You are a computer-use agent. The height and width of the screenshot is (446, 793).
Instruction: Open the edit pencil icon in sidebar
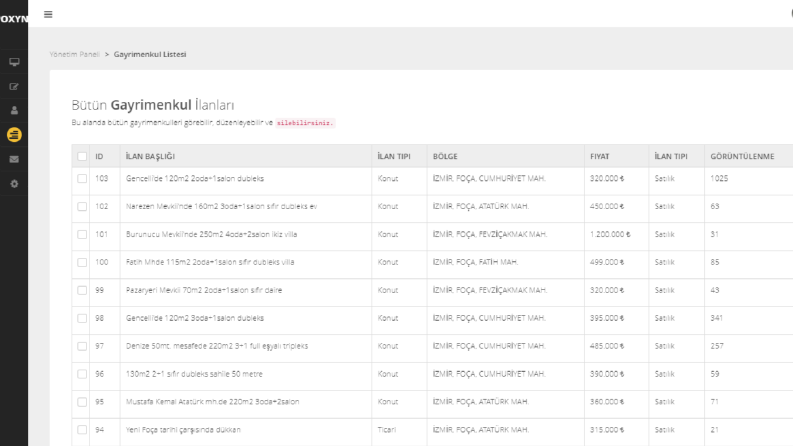pos(14,86)
